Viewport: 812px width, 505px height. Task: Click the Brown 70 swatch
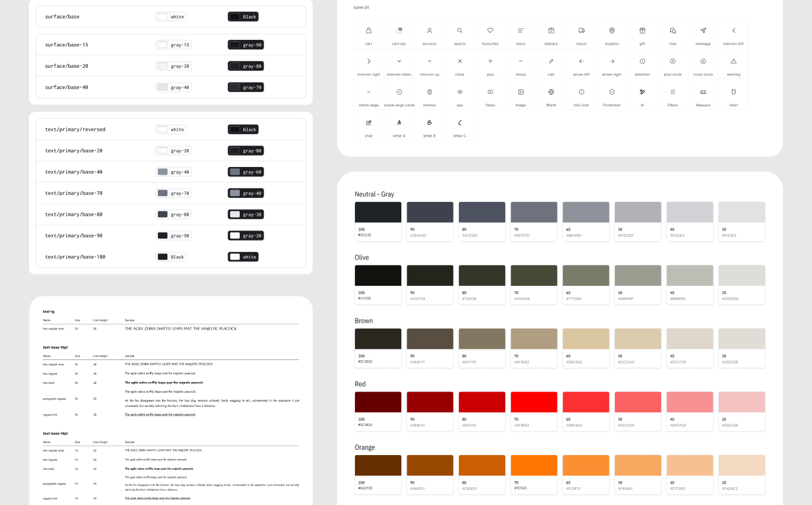click(x=534, y=339)
